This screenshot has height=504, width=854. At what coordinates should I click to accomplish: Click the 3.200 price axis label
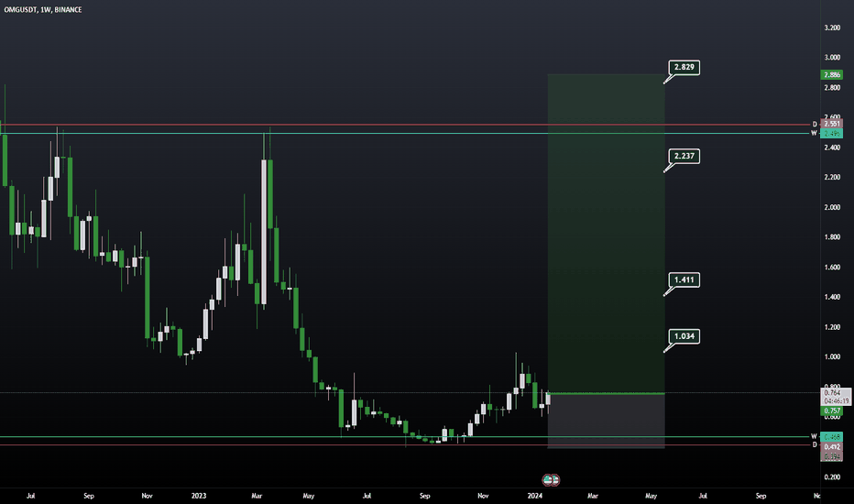(x=832, y=27)
